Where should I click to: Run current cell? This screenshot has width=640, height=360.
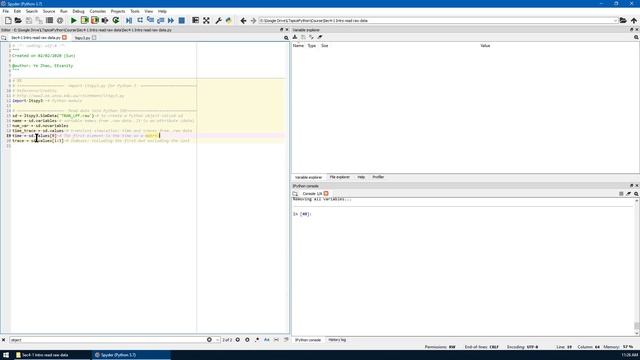point(84,20)
